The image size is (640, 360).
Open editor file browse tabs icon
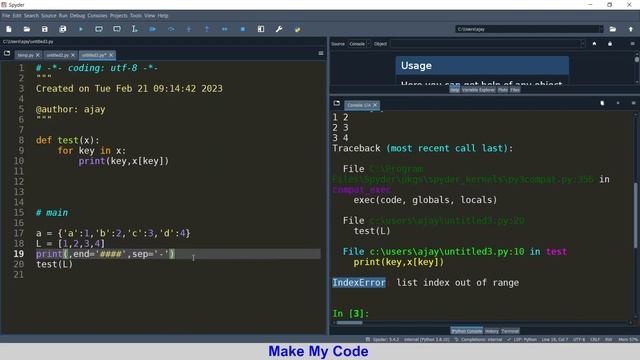coord(7,53)
